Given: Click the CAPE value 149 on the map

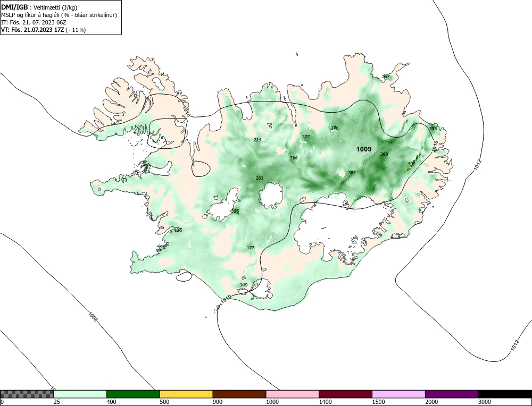Looking at the screenshot, I should click(x=244, y=285).
